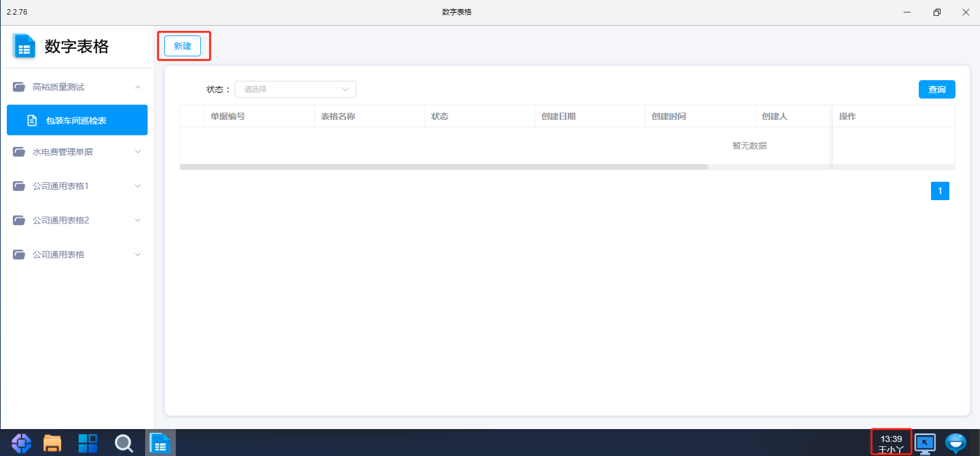Click the 单据编号 column header
This screenshot has height=456, width=980.
pyautogui.click(x=228, y=116)
